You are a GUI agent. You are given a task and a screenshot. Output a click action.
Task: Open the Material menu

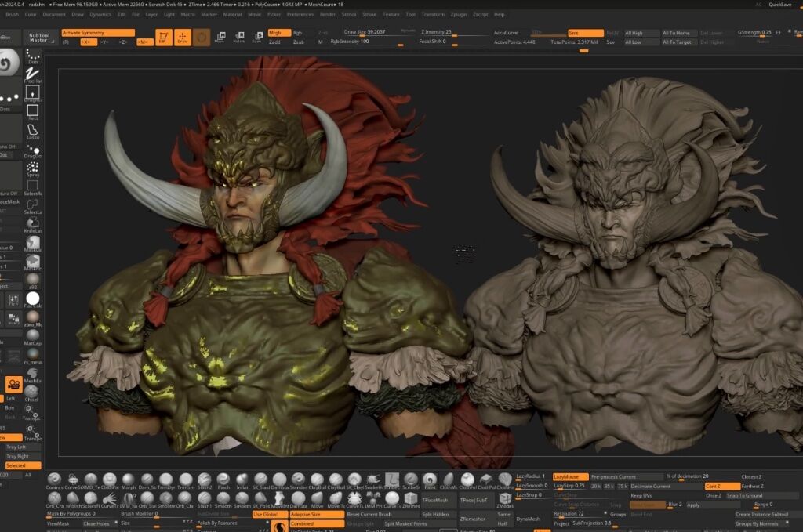click(x=232, y=14)
